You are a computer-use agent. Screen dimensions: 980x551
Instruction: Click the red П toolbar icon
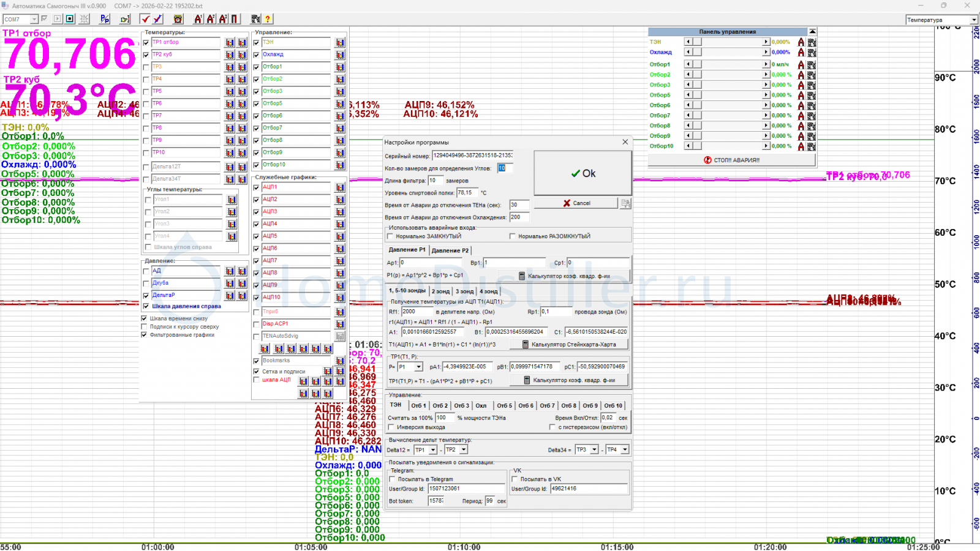pos(235,19)
